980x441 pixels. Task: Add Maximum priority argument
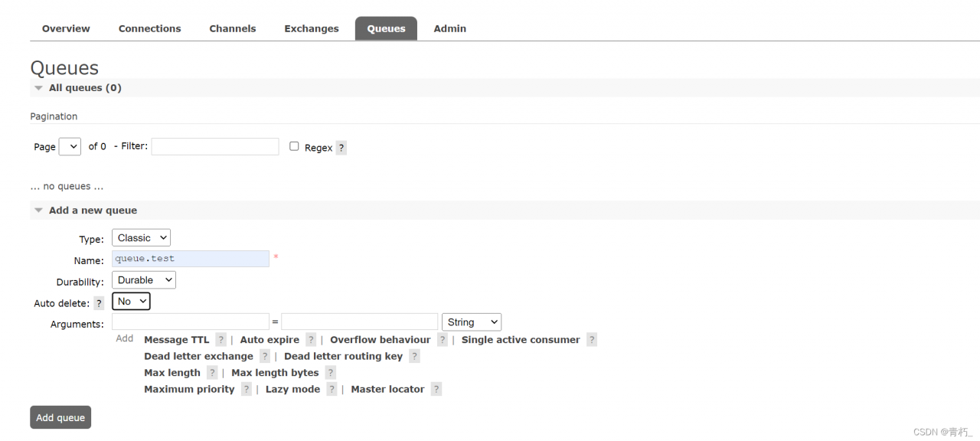189,389
